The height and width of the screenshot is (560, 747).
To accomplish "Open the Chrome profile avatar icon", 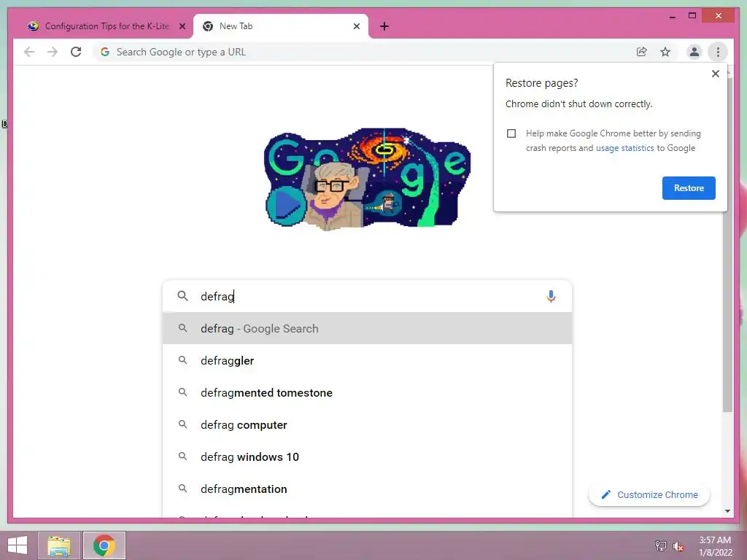I will click(694, 52).
